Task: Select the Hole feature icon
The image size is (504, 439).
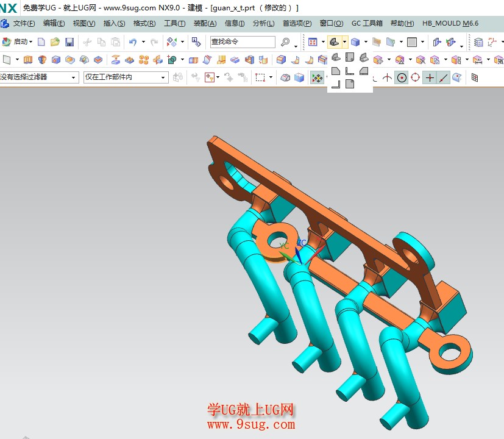Action: pyautogui.click(x=56, y=60)
